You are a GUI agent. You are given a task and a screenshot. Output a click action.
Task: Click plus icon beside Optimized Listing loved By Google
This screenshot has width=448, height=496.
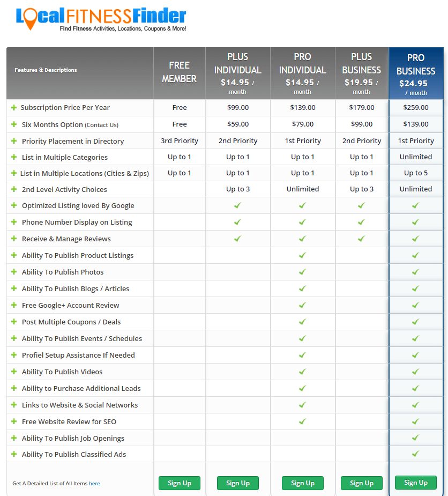[14, 205]
